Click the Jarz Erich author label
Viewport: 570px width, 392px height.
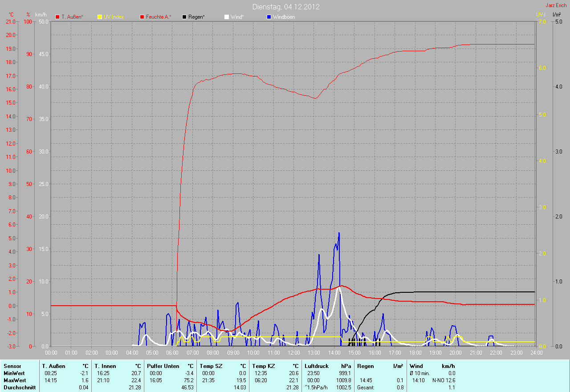pyautogui.click(x=556, y=5)
